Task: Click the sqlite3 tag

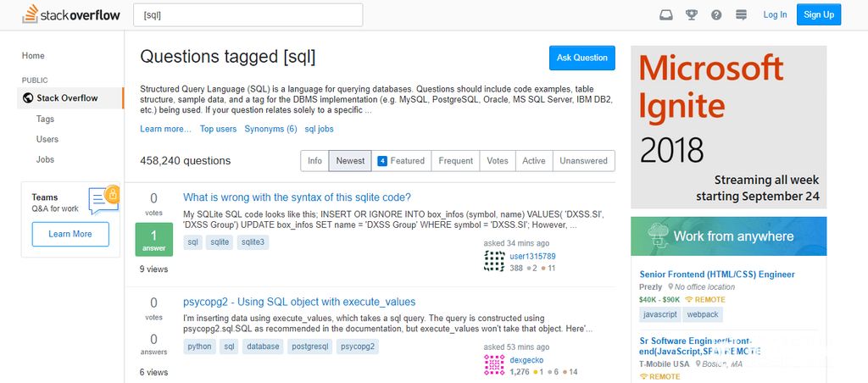Action: (x=253, y=242)
